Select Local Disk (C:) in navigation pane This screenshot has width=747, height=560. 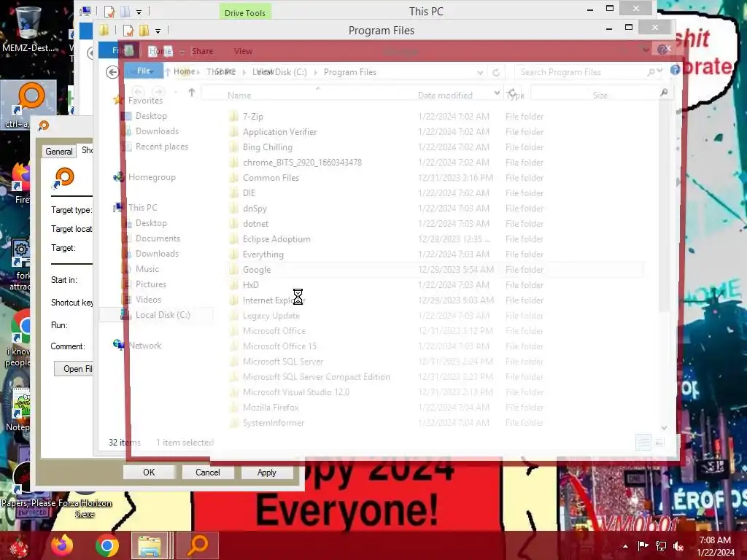[163, 315]
